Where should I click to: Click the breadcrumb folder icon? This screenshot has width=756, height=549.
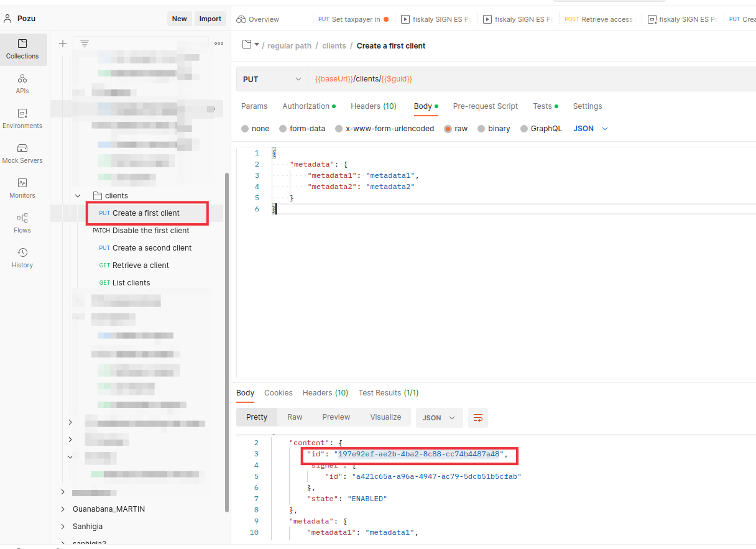pyautogui.click(x=247, y=45)
